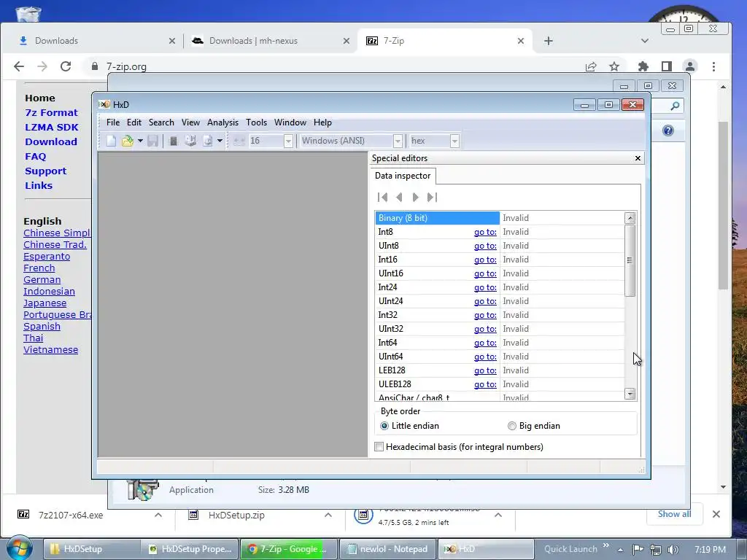Screen dimensions: 747x560
Task: Expand the disk image dropdown arrow
Action: (220, 141)
